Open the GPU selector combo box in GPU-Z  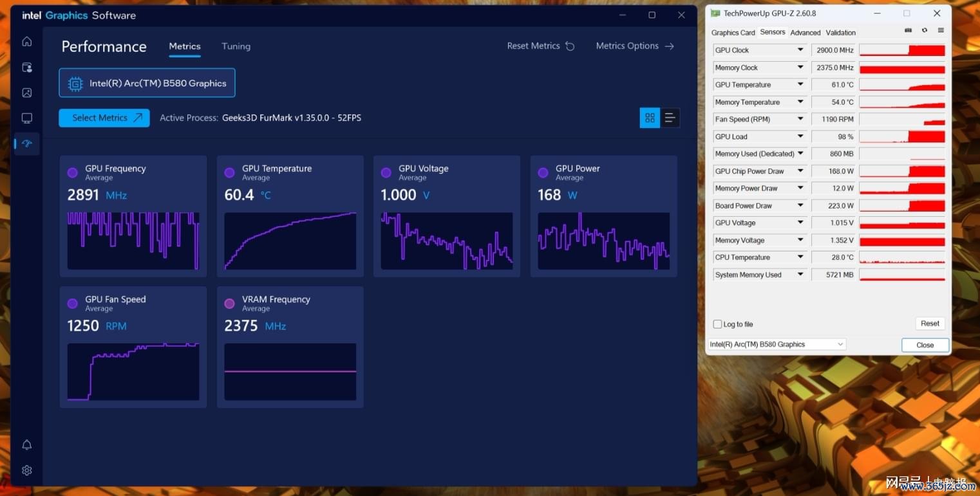tap(777, 344)
